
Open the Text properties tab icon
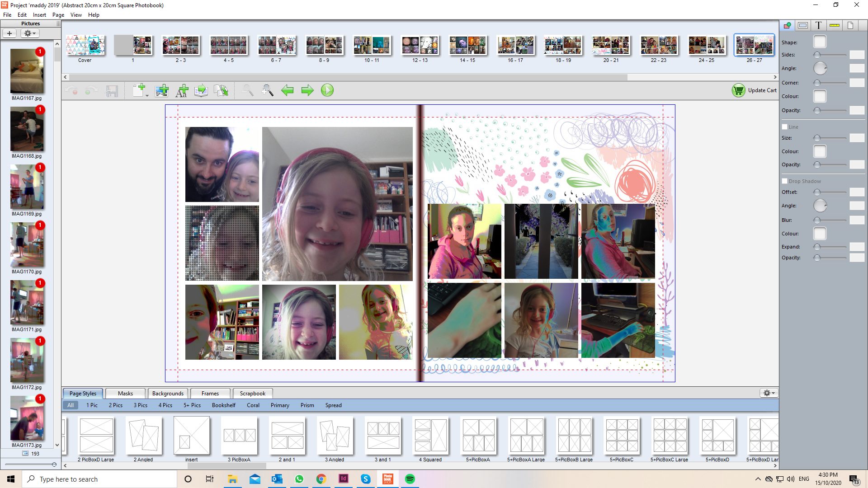coord(818,25)
